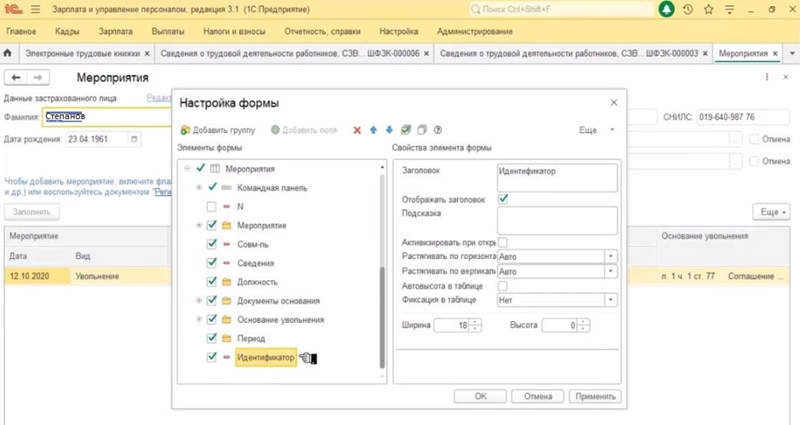Expand the Командная панель tree node
The image size is (800, 425).
coord(199,187)
